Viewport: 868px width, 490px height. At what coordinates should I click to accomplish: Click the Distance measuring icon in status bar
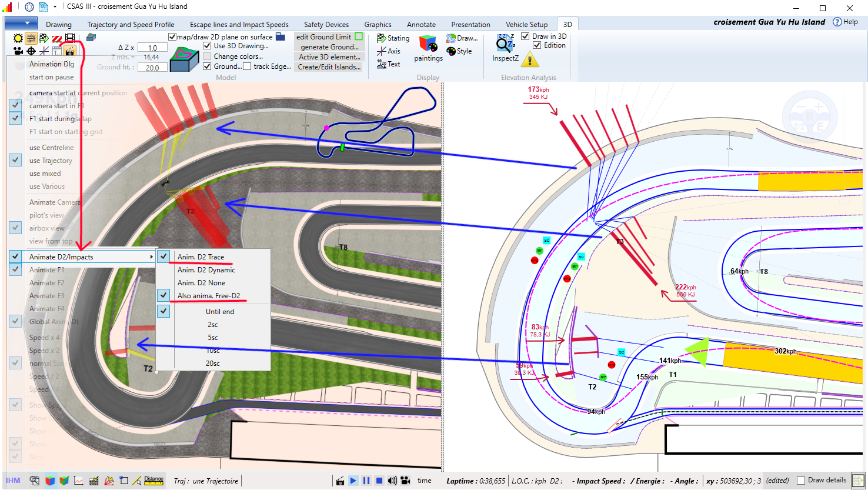[153, 481]
